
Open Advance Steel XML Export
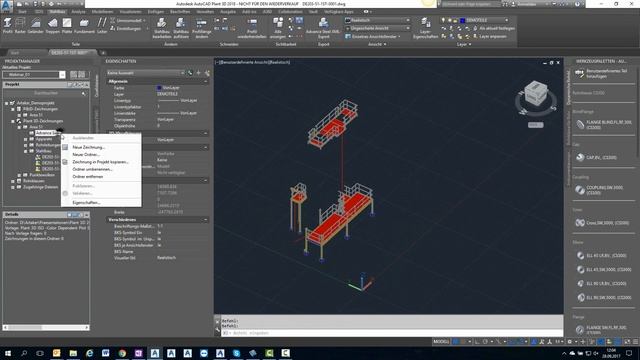click(323, 28)
